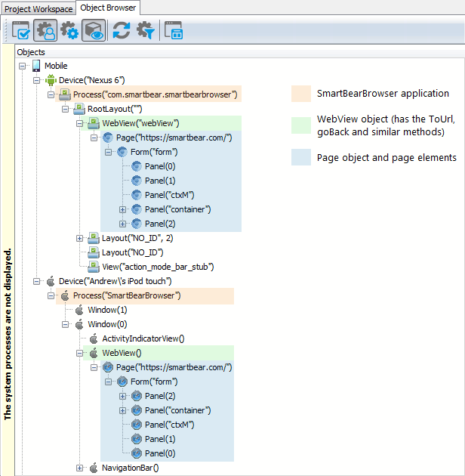Click the double gears toolbar icon
Viewport: 465px width, 476px height.
[x=69, y=30]
